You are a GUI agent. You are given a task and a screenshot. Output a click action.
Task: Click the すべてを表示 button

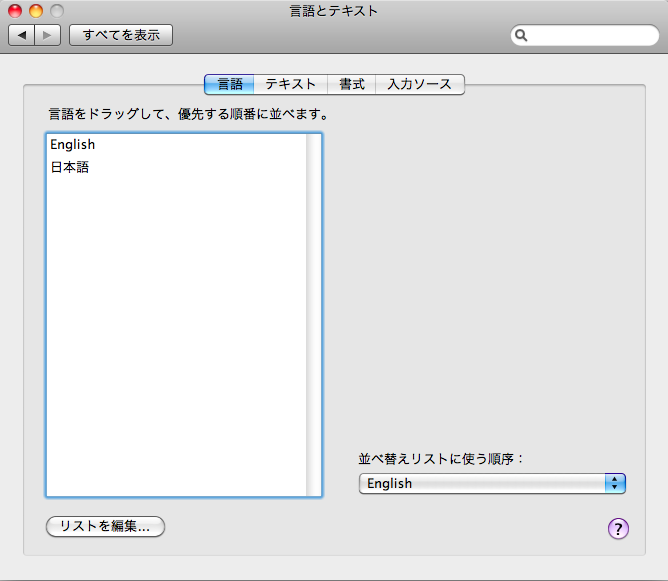click(121, 35)
